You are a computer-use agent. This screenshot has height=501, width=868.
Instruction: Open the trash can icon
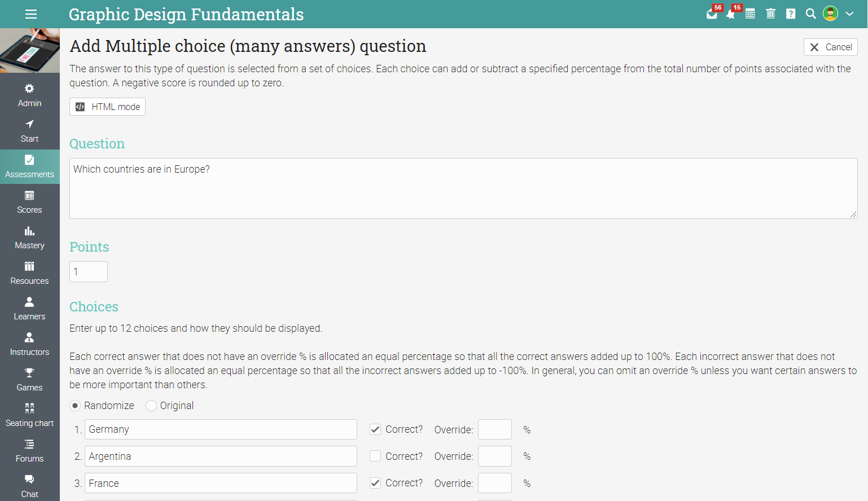(770, 14)
